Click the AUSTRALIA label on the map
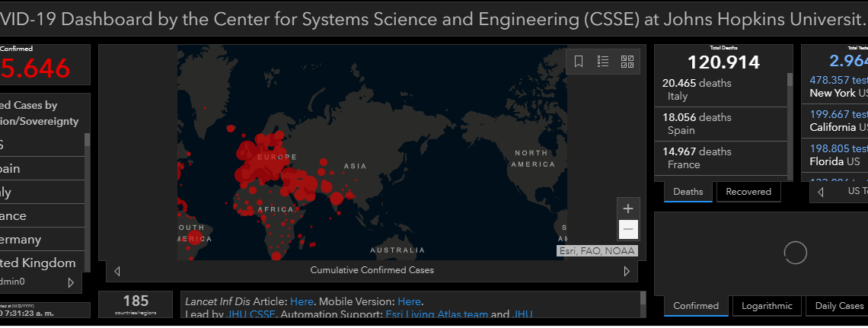This screenshot has width=868, height=328. pyautogui.click(x=397, y=250)
